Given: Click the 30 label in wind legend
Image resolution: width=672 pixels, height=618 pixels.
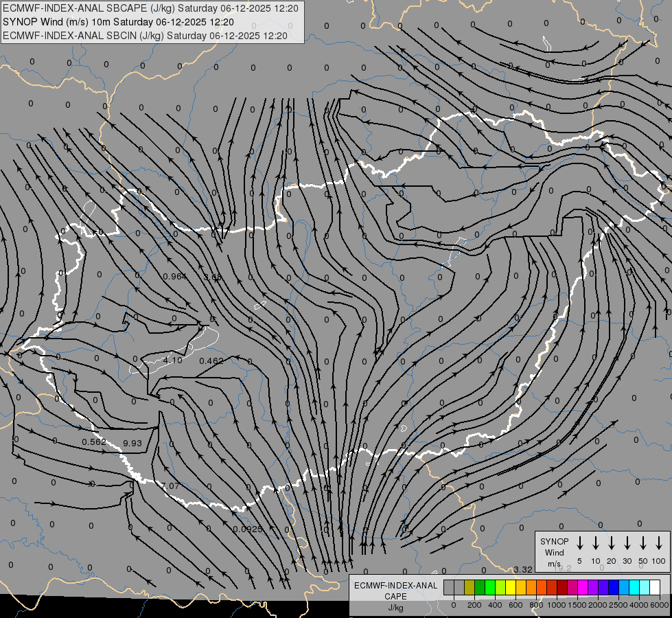Looking at the screenshot, I should click(x=627, y=561).
